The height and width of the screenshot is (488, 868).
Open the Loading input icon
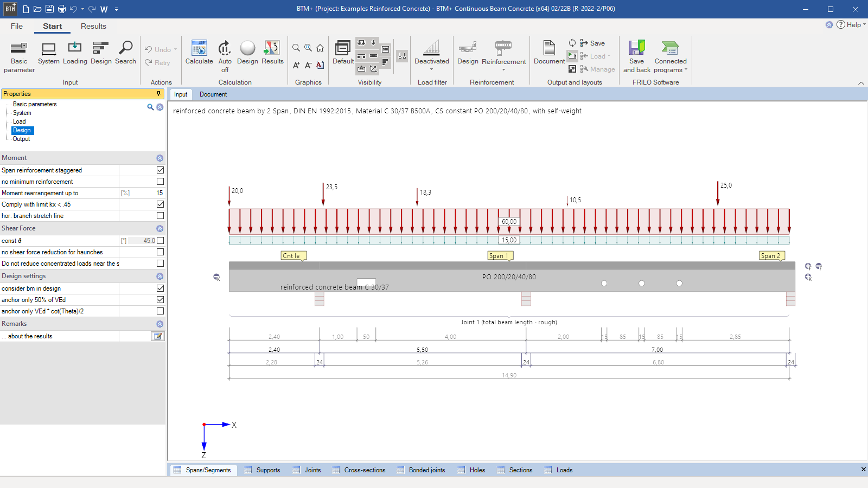click(x=75, y=53)
